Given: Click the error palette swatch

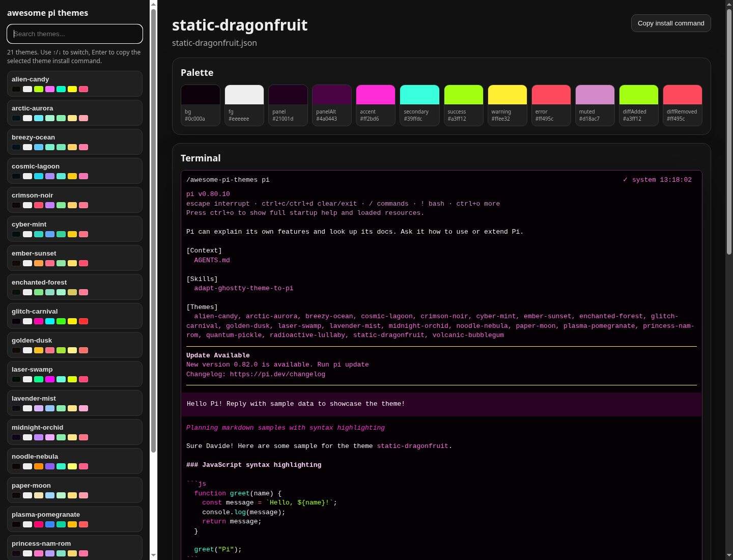Looking at the screenshot, I should point(551,105).
